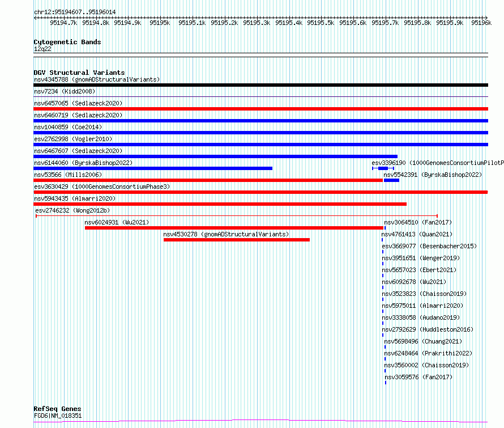Click the Cytogenetic Bands track title
The height and width of the screenshot is (428, 504).
pos(67,42)
